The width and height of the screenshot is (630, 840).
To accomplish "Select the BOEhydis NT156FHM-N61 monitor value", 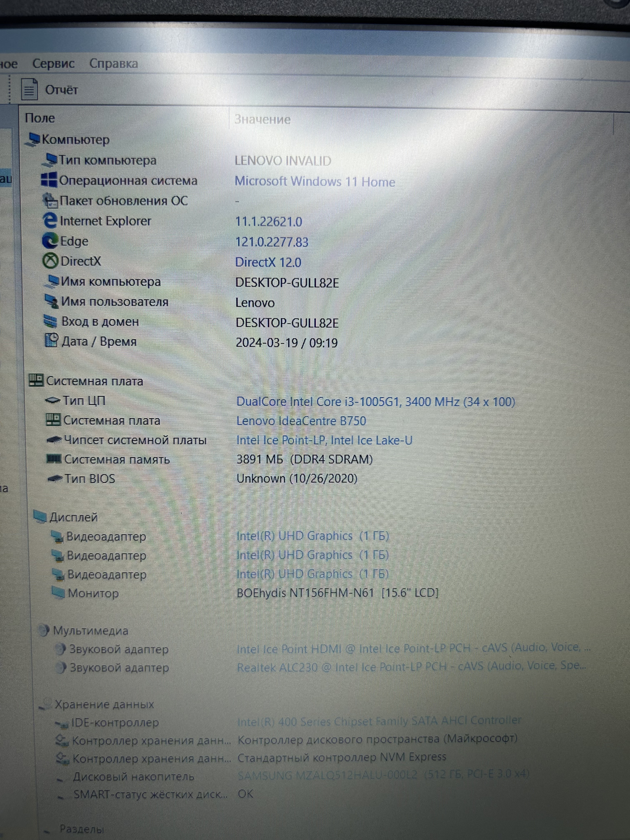I will 338,593.
